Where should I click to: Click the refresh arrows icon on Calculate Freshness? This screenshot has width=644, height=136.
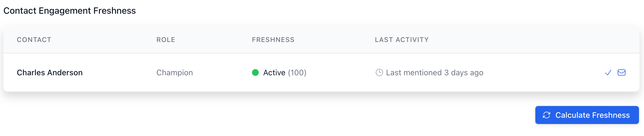[x=547, y=115]
